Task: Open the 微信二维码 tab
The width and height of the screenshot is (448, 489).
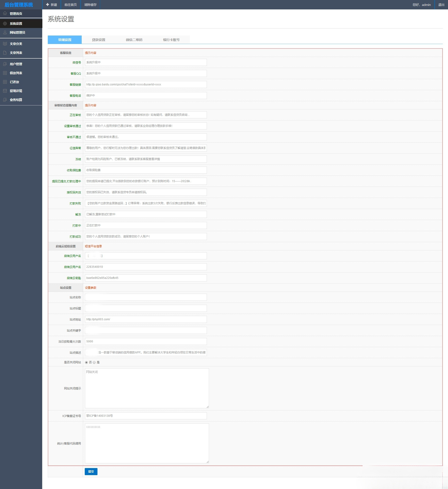Action: [134, 40]
